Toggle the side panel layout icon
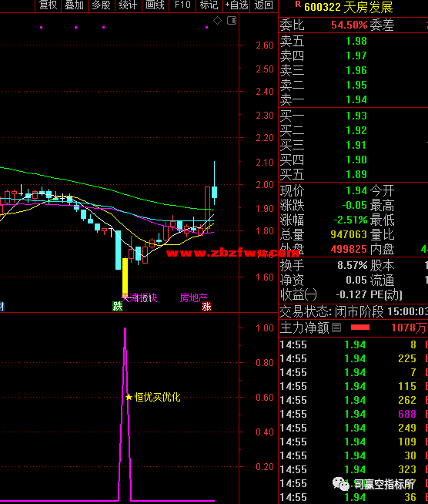This screenshot has width=428, height=504. (x=232, y=21)
